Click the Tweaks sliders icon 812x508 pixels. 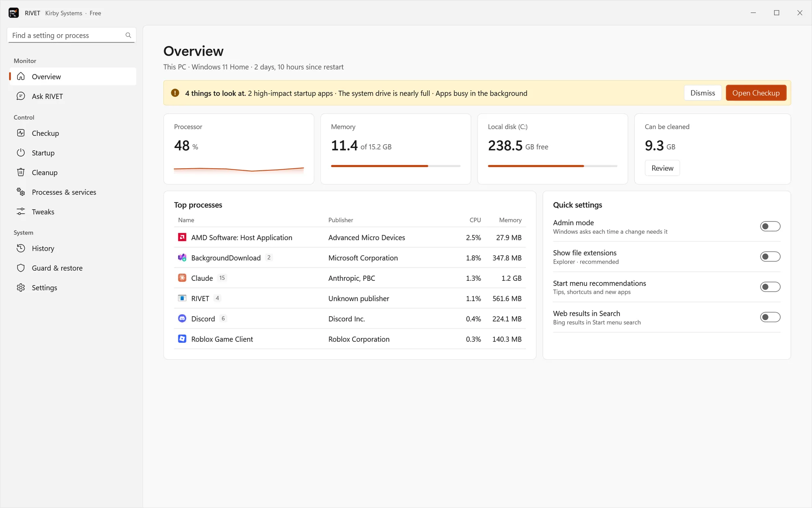click(21, 212)
